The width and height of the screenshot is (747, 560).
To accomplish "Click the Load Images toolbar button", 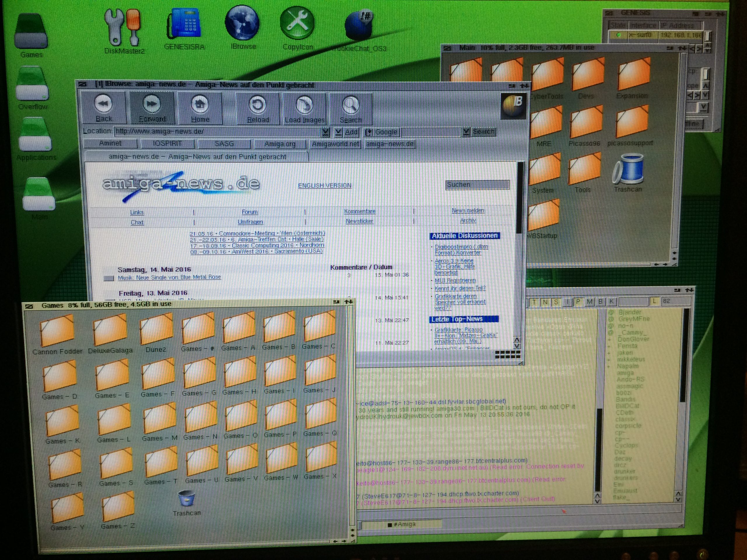I will point(304,109).
